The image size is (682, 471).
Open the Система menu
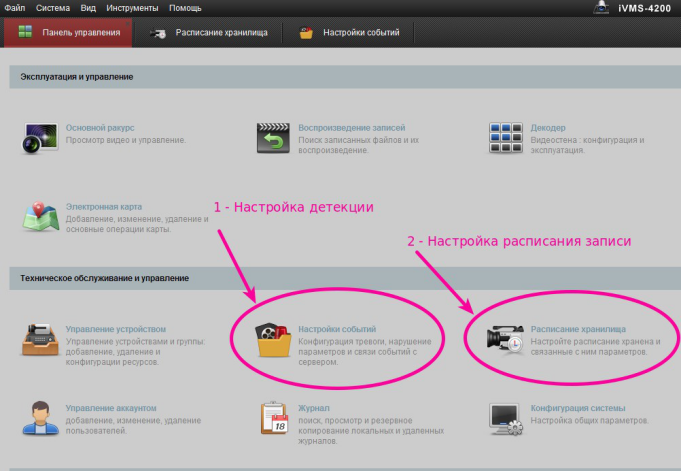click(x=53, y=7)
